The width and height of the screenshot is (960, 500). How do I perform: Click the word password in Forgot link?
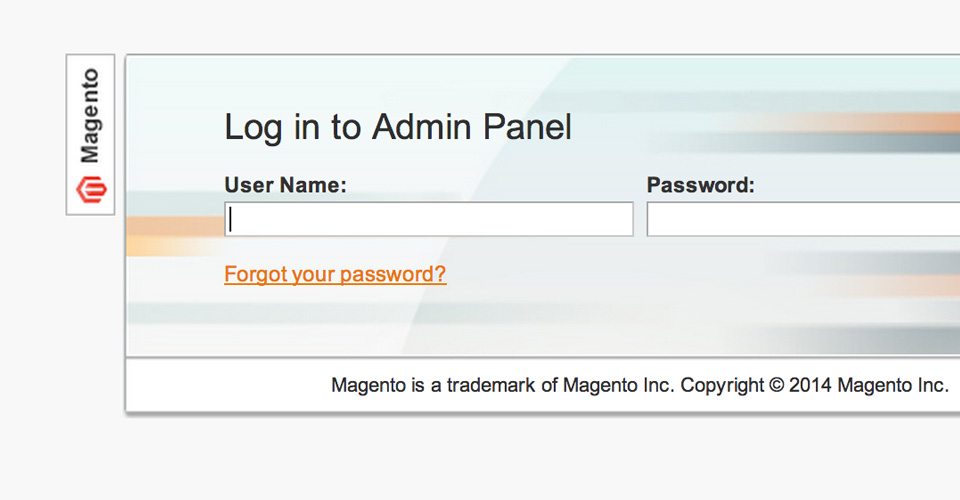coord(392,274)
